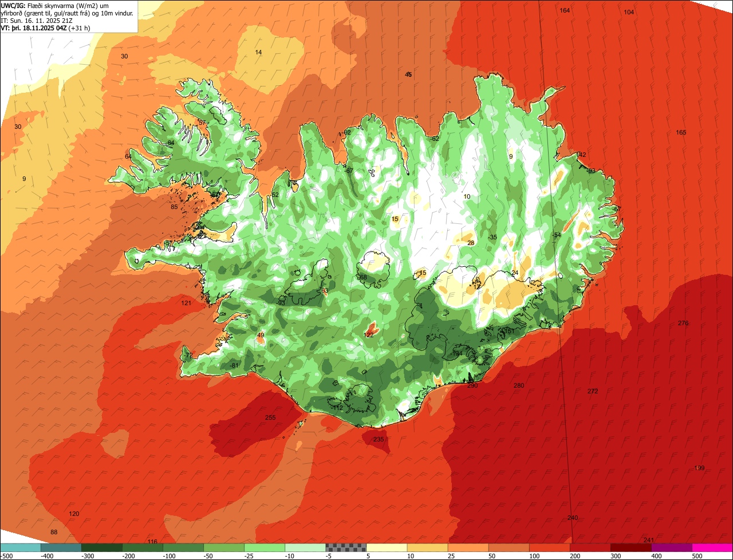733x560 pixels.
Task: Click the title line 'UWC/IG: Flæði skynvarma (W/m2) um'
Action: tap(56, 5)
